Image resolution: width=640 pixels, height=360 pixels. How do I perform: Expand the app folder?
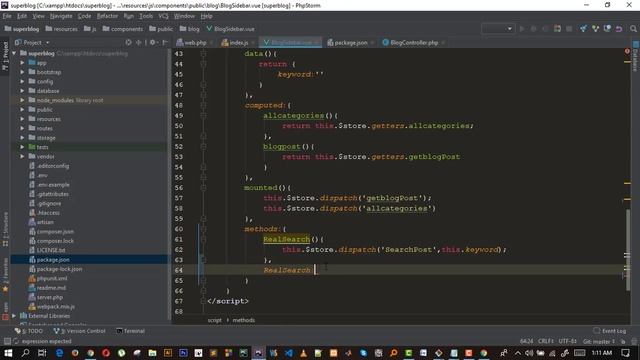click(x=22, y=63)
